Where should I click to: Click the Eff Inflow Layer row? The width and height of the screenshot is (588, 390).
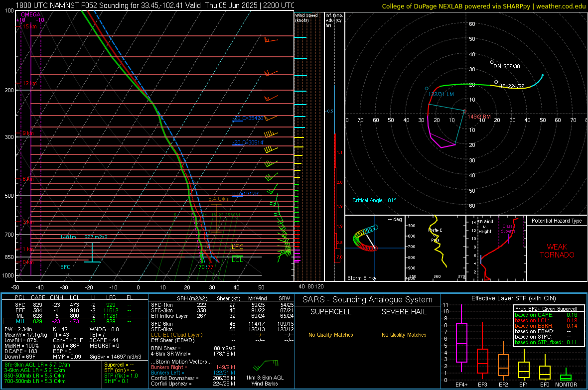click(222, 316)
